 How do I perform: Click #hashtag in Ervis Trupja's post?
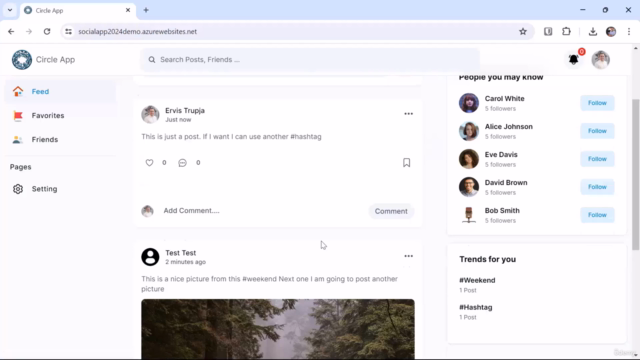point(306,137)
